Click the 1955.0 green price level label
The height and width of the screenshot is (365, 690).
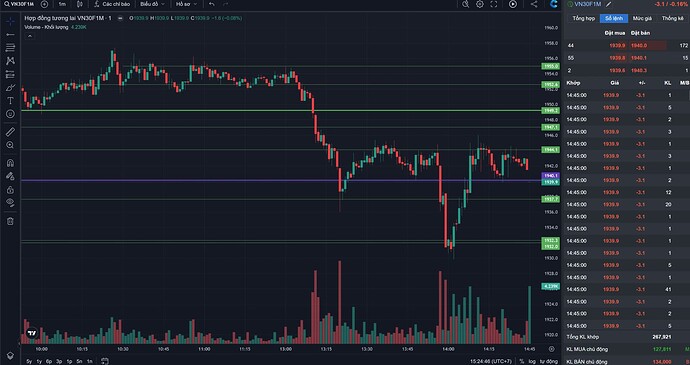click(x=551, y=66)
